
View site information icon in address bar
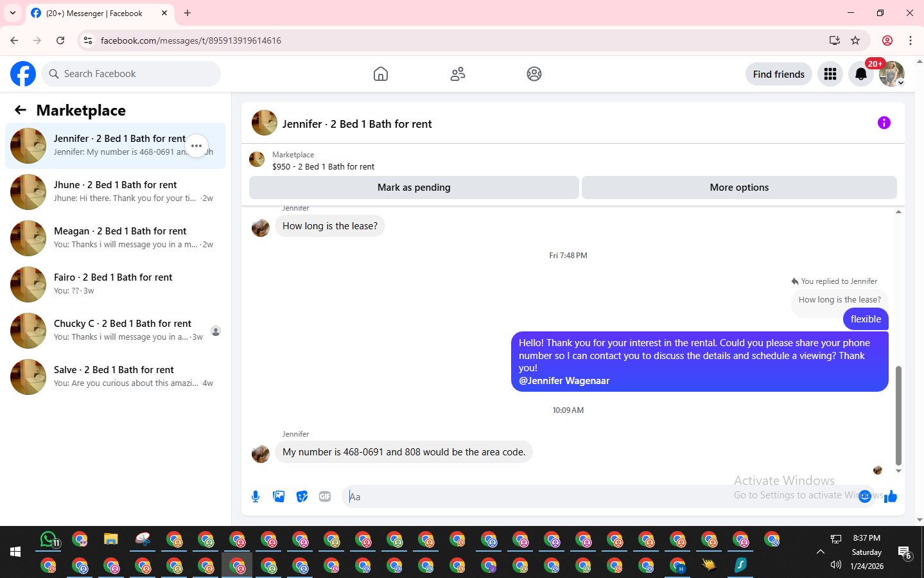click(x=88, y=40)
